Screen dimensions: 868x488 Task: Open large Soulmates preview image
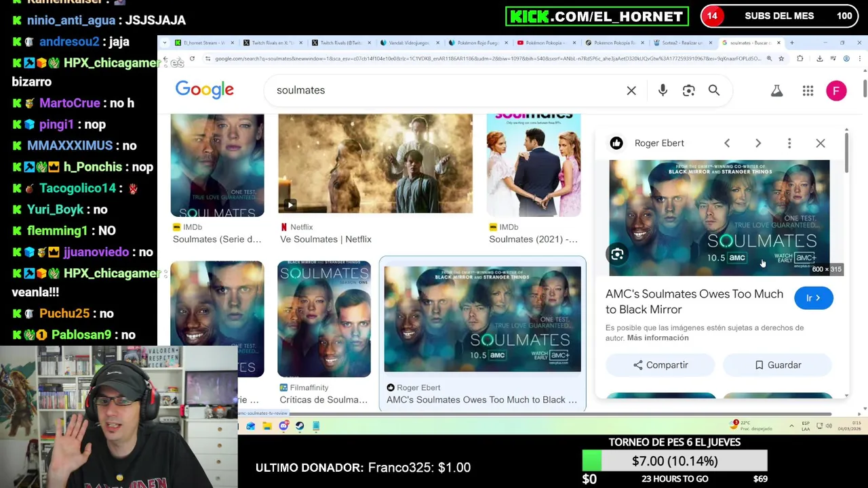point(719,218)
